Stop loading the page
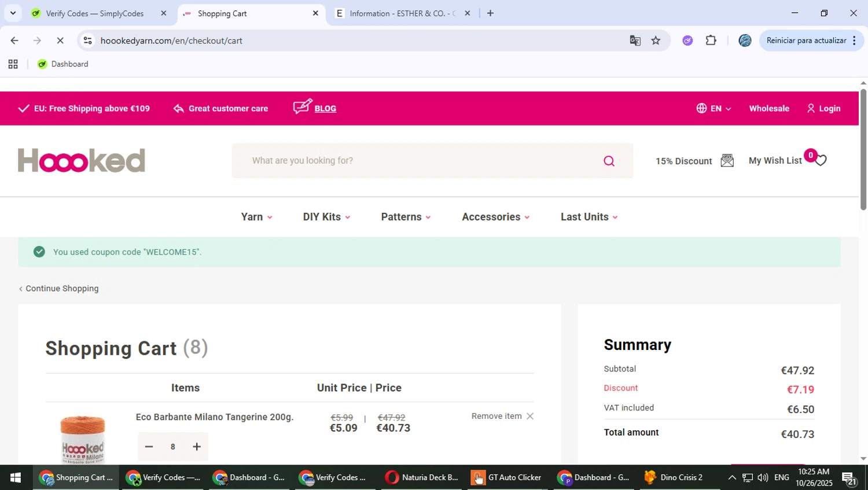This screenshot has width=868, height=490. click(60, 40)
